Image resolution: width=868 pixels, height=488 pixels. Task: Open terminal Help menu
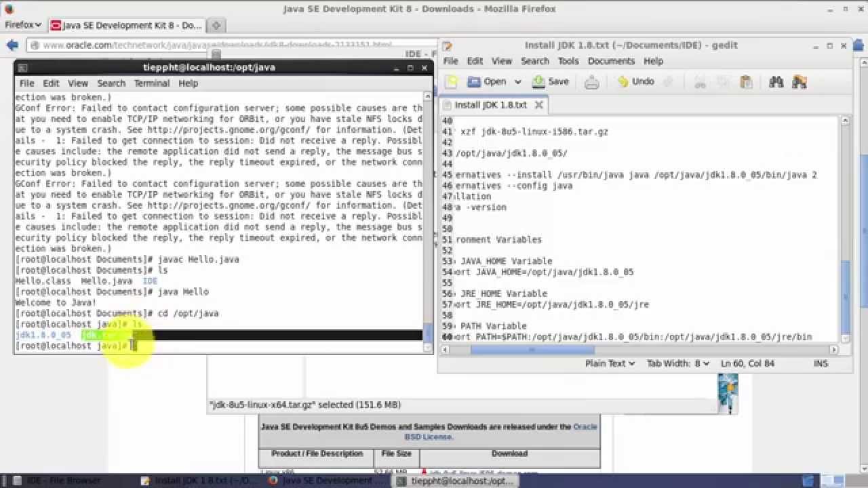188,83
